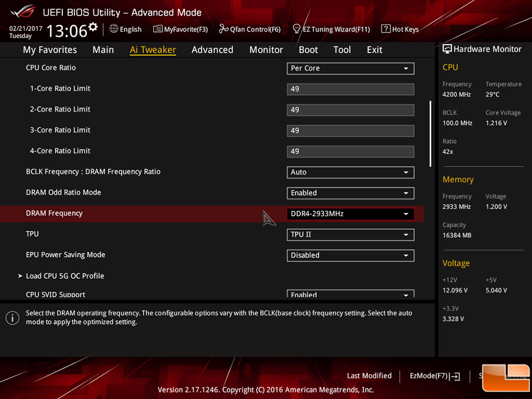Click the 100.0 MHz BCLK value
This screenshot has height=399, width=532.
[458, 123]
